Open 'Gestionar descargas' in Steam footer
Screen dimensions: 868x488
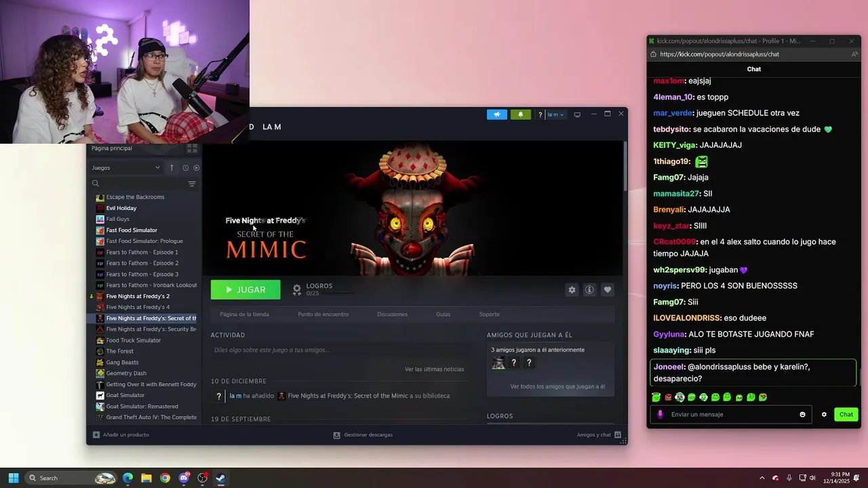[363, 435]
